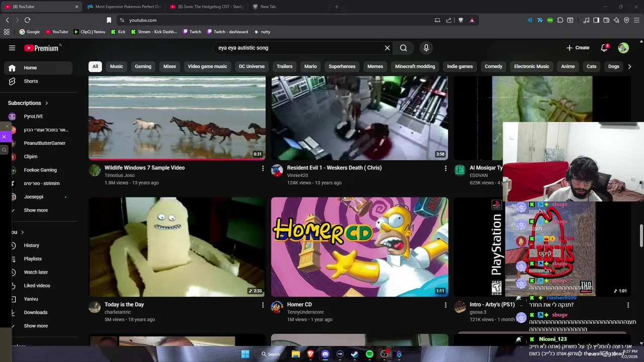
Task: Click Today is the Day title
Action: pyautogui.click(x=124, y=305)
